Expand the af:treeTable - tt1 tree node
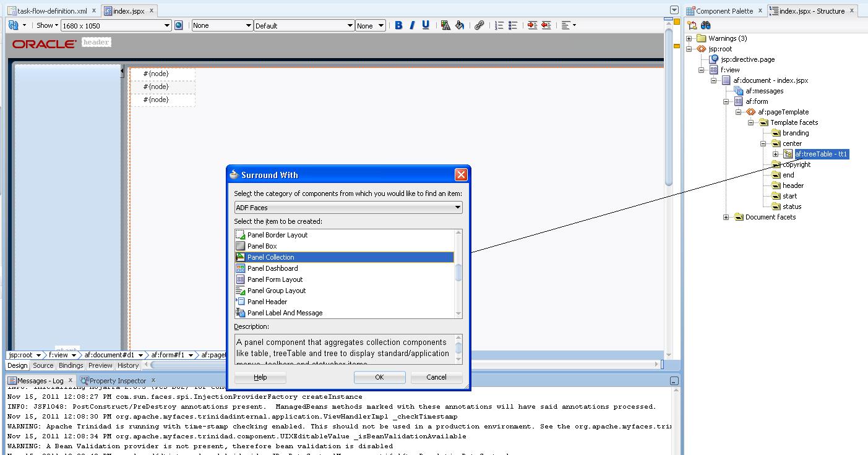This screenshot has width=868, height=455. pos(776,154)
